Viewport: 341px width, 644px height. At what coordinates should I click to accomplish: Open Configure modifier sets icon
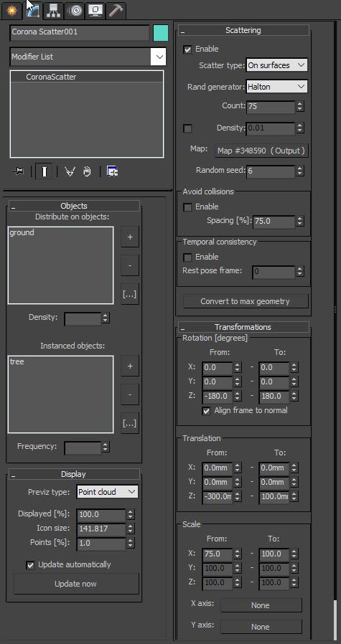112,171
